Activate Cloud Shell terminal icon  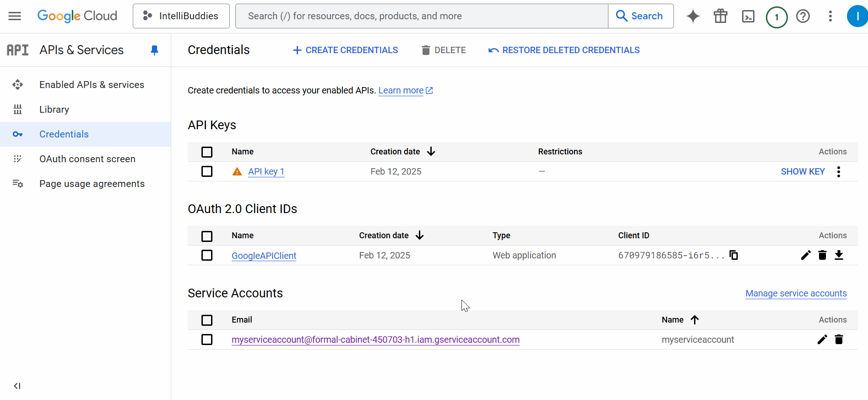click(x=748, y=16)
